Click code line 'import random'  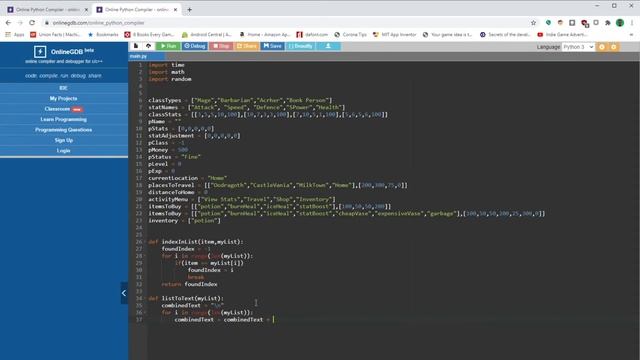[170, 79]
